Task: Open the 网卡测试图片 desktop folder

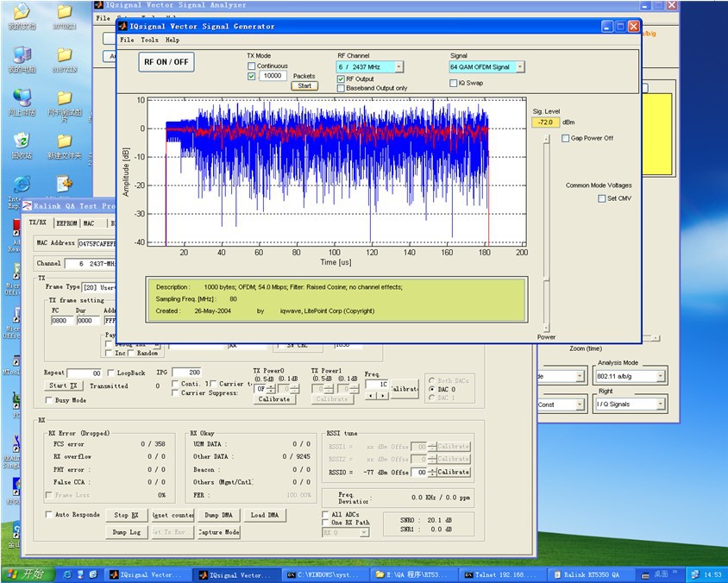Action: click(x=65, y=98)
